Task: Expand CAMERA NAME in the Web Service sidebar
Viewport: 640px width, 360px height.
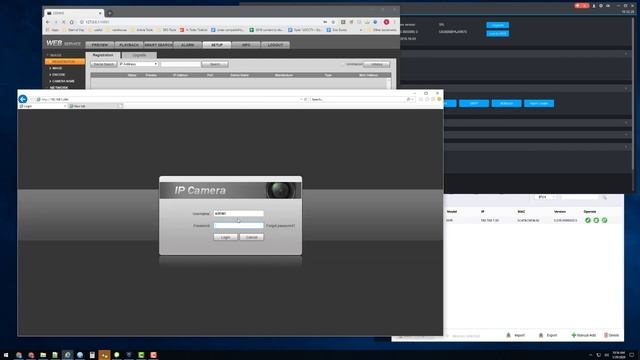Action: [x=63, y=81]
